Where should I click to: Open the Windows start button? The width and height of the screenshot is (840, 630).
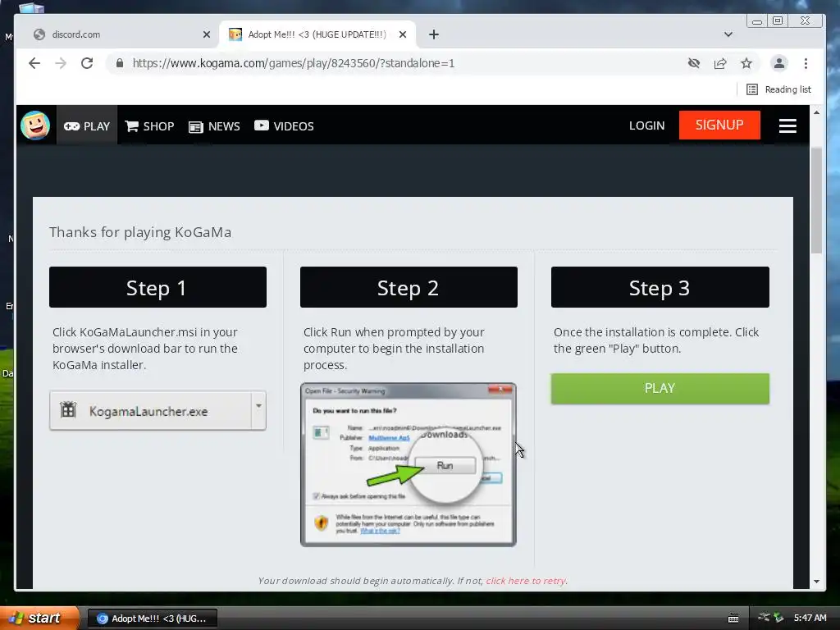pos(39,618)
